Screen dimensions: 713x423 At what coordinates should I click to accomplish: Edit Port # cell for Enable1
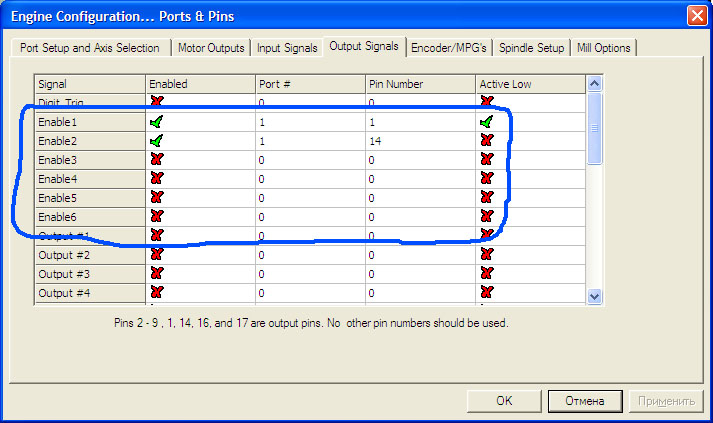[x=311, y=122]
